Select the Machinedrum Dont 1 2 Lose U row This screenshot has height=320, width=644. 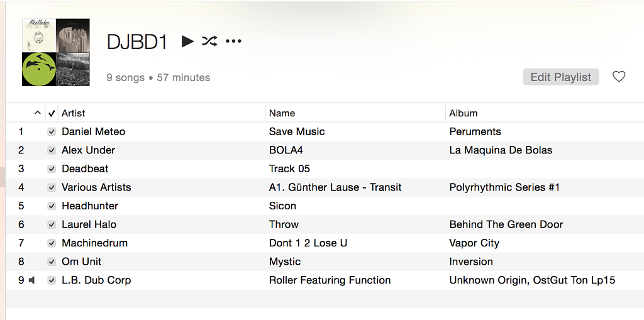tap(325, 243)
